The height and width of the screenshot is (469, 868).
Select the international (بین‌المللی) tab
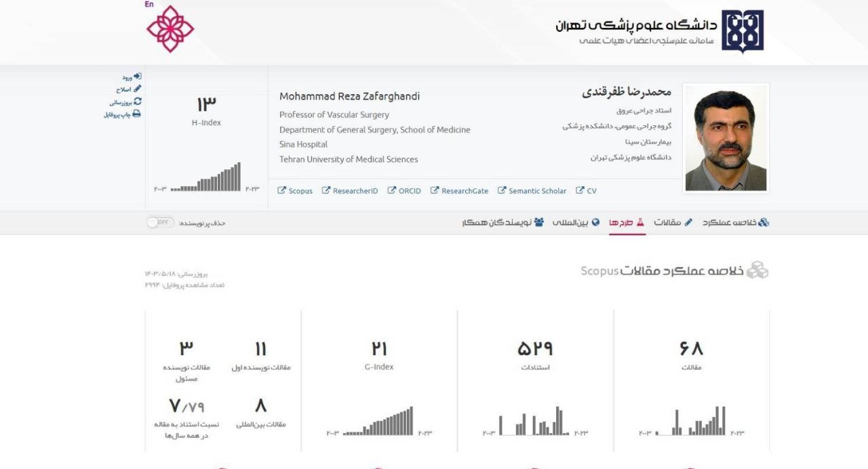coord(576,222)
